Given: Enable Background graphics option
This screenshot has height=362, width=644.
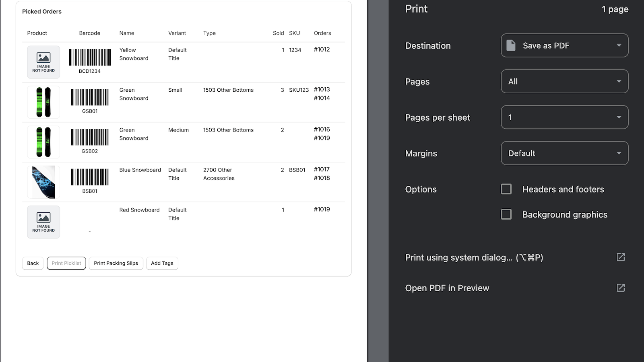Looking at the screenshot, I should tap(506, 214).
